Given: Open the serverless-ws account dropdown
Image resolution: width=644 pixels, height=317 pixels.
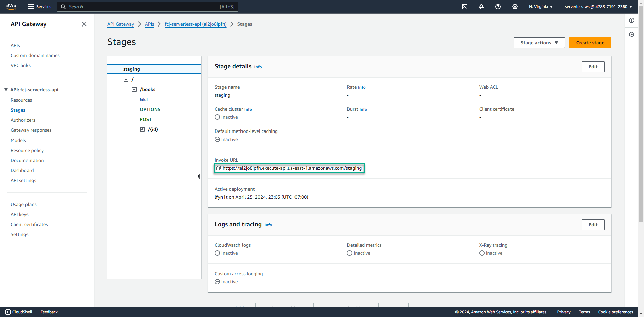Looking at the screenshot, I should (x=598, y=7).
